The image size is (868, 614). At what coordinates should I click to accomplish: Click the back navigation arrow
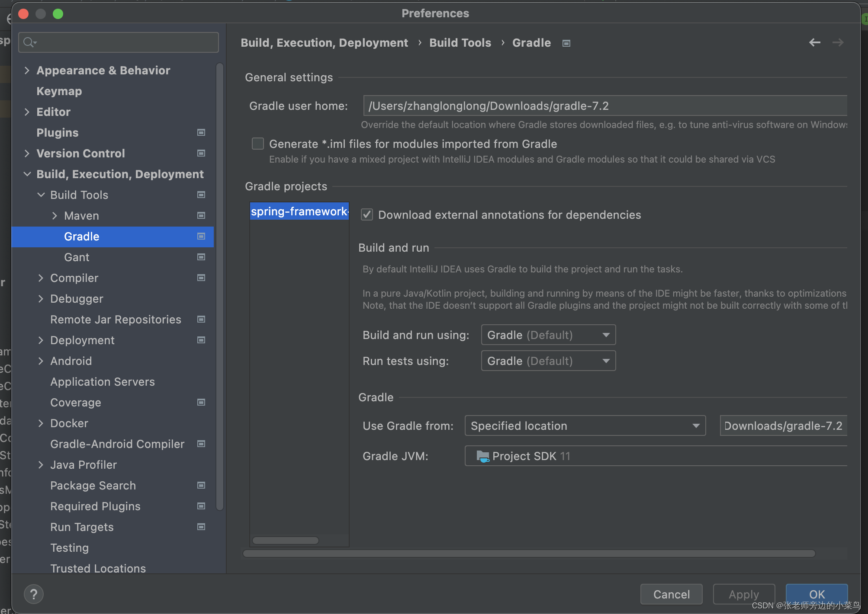(x=814, y=42)
